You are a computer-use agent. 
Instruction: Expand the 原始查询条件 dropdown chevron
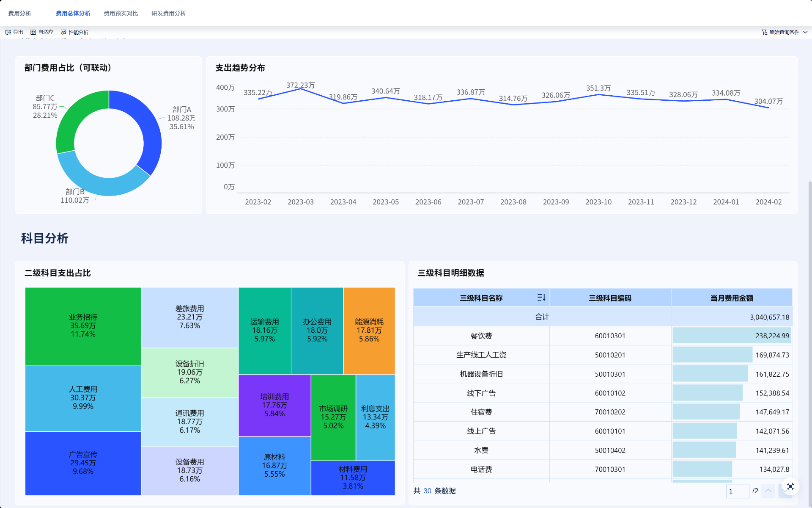(805, 32)
